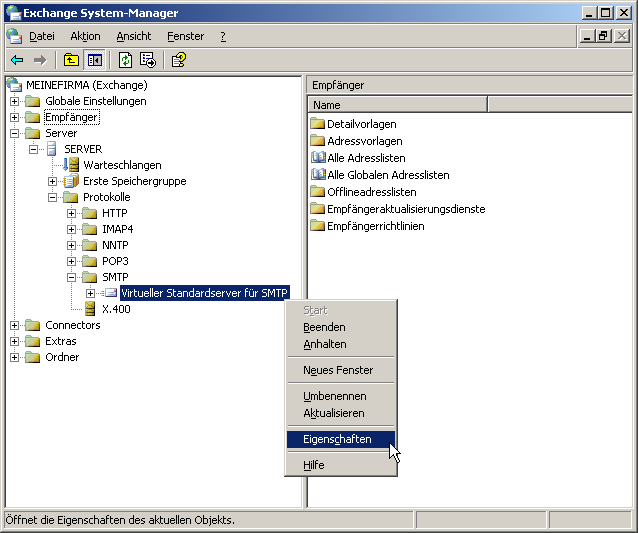Click the Adressvorlagen folder icon

[x=317, y=141]
